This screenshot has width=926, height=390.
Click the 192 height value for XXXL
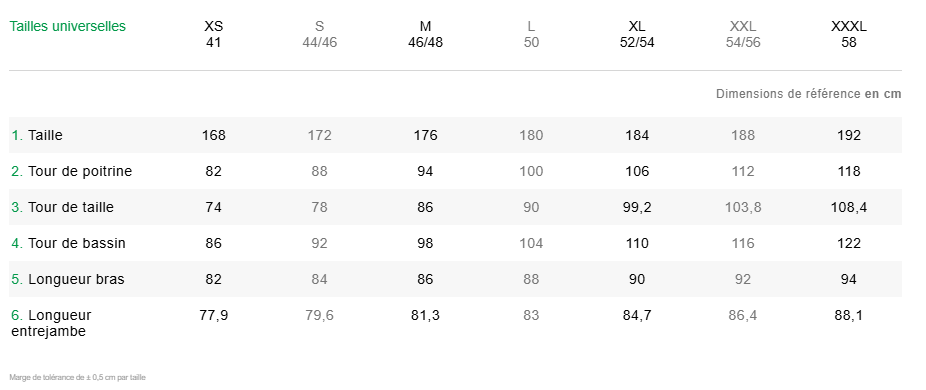(849, 135)
